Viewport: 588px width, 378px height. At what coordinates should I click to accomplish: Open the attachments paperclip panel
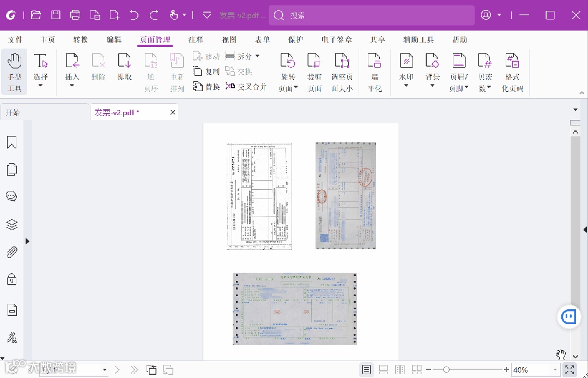click(x=11, y=252)
